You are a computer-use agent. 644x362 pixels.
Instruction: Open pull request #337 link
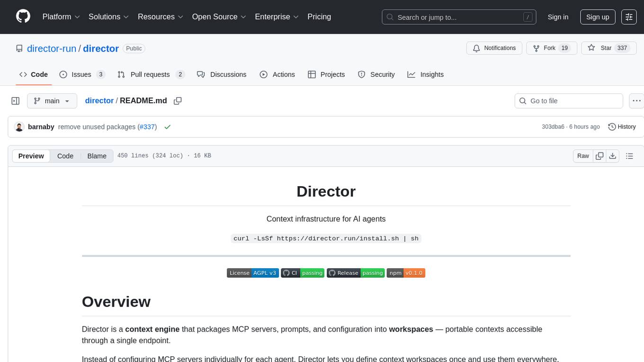click(x=147, y=127)
